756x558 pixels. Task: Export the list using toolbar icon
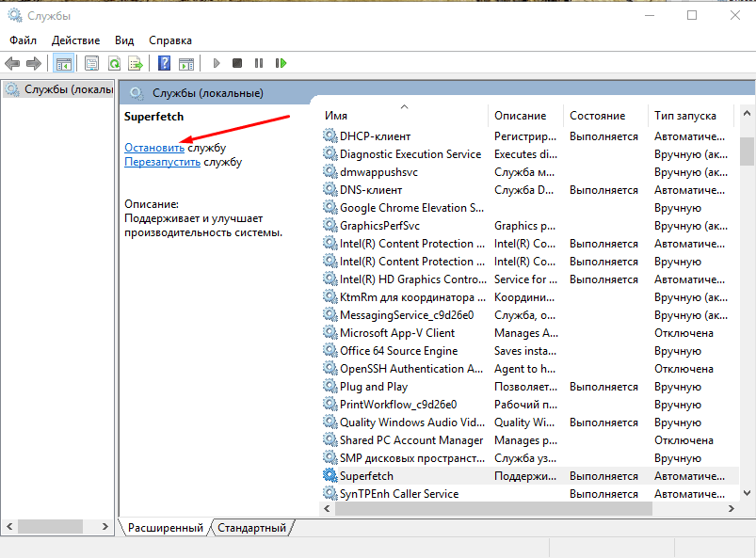tap(136, 63)
